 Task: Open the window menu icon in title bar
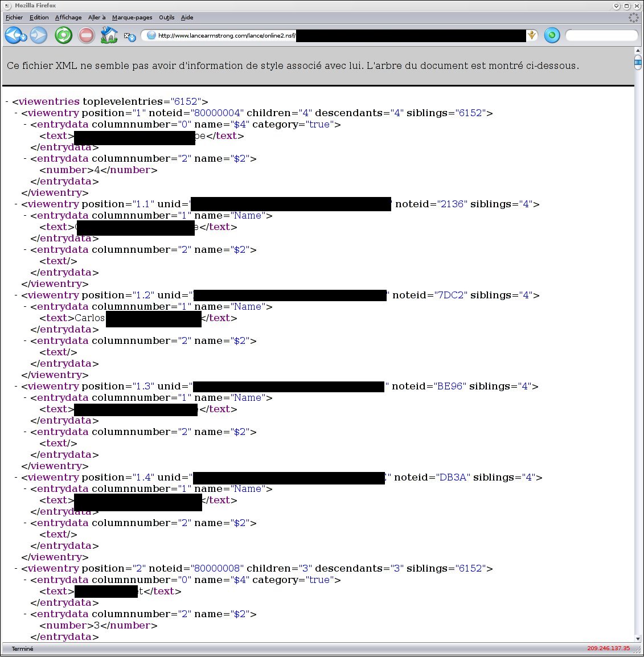[x=7, y=6]
